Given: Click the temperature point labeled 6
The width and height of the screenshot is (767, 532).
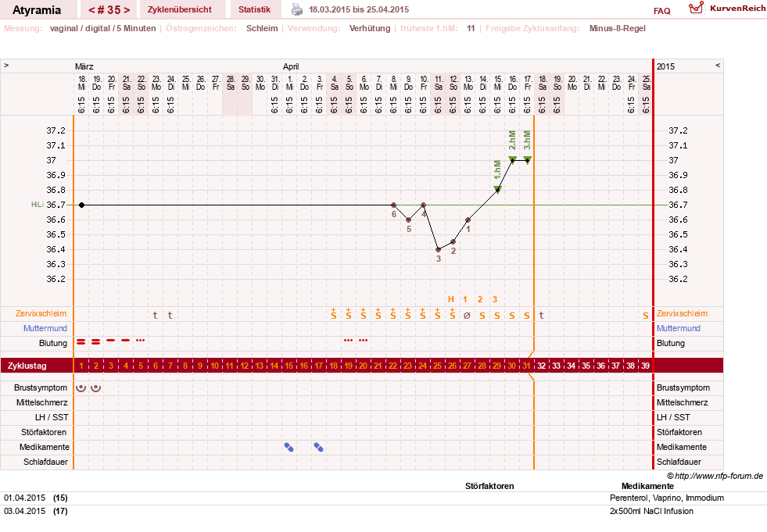Looking at the screenshot, I should pos(394,205).
